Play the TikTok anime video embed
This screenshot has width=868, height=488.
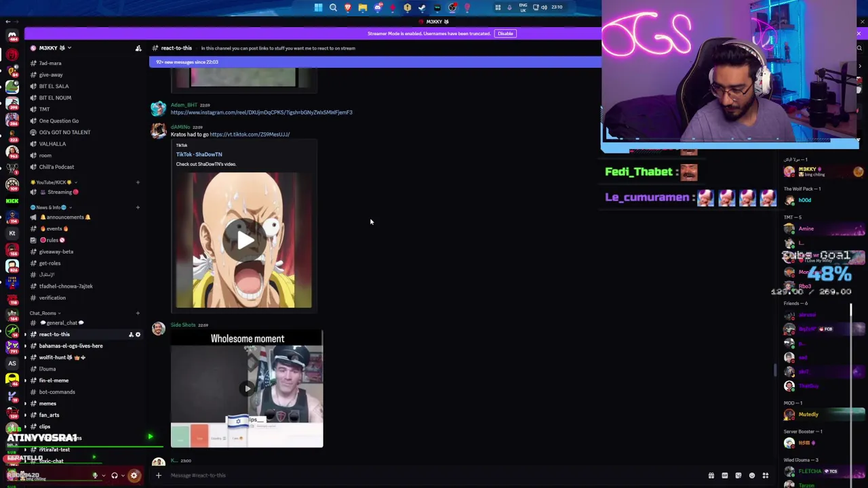point(244,240)
